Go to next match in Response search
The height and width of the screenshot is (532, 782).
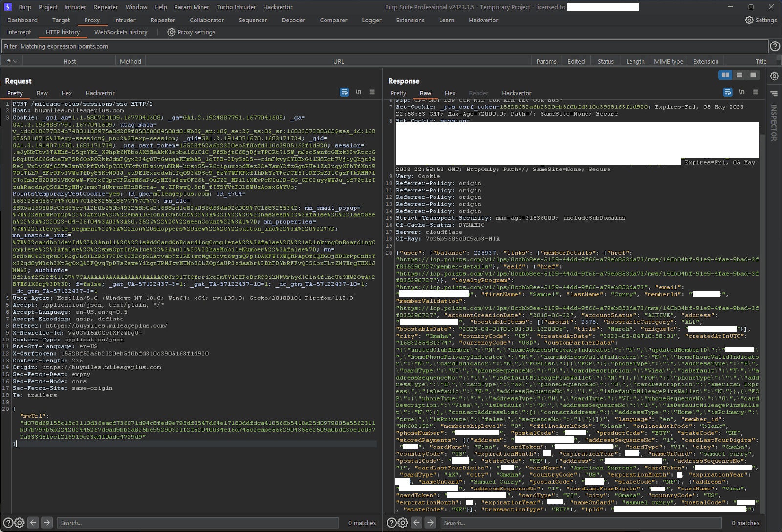(430, 523)
